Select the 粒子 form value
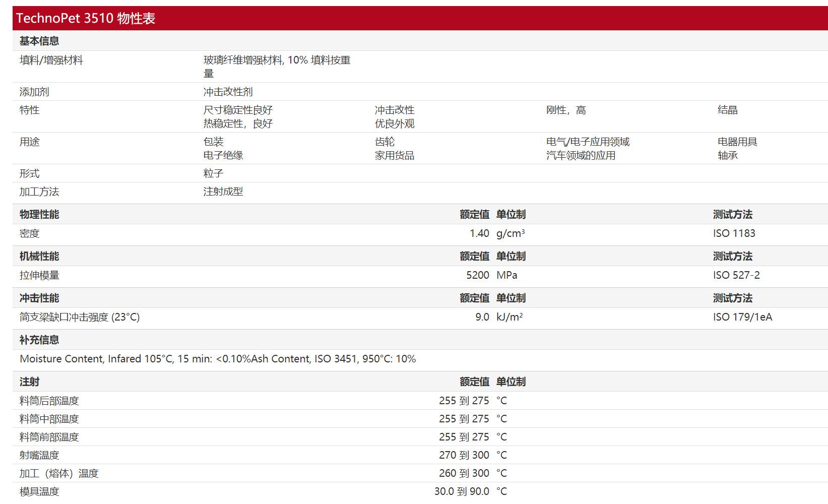Image resolution: width=828 pixels, height=504 pixels. click(x=214, y=173)
